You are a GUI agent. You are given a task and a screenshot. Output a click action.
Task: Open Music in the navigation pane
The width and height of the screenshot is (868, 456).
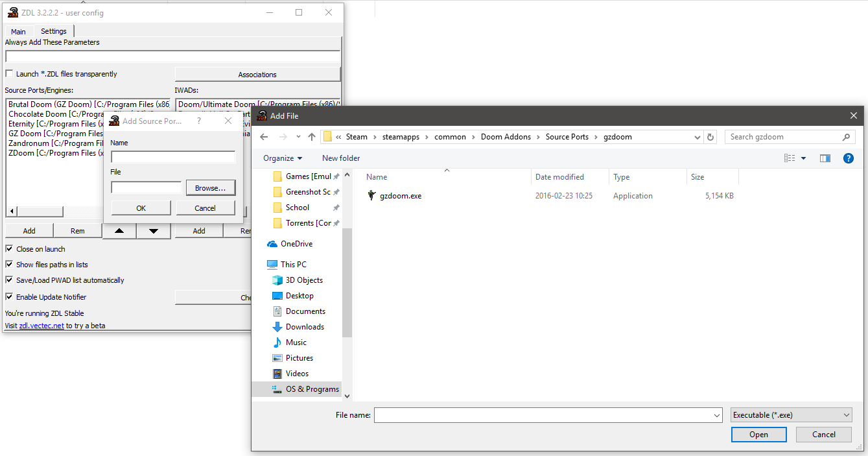(x=296, y=342)
